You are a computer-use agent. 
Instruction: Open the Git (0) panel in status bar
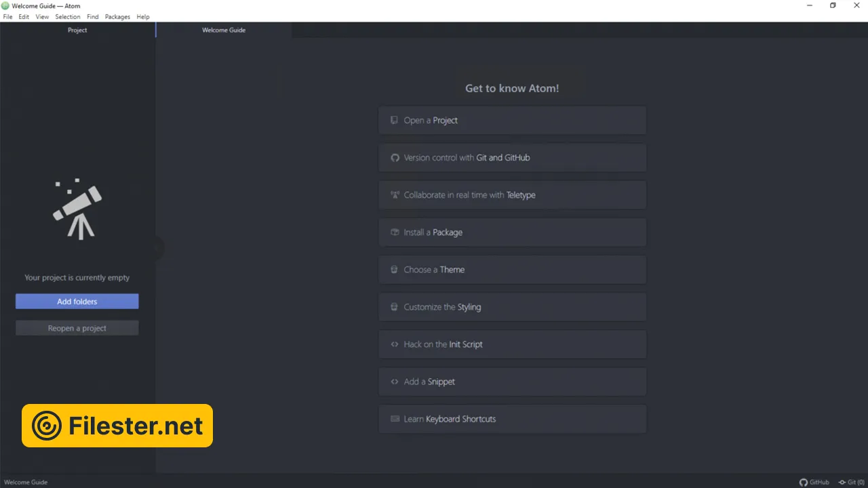(851, 482)
